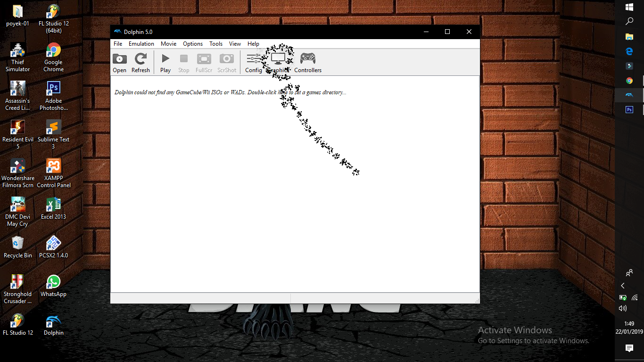
Task: Open the View menu
Action: tap(235, 44)
